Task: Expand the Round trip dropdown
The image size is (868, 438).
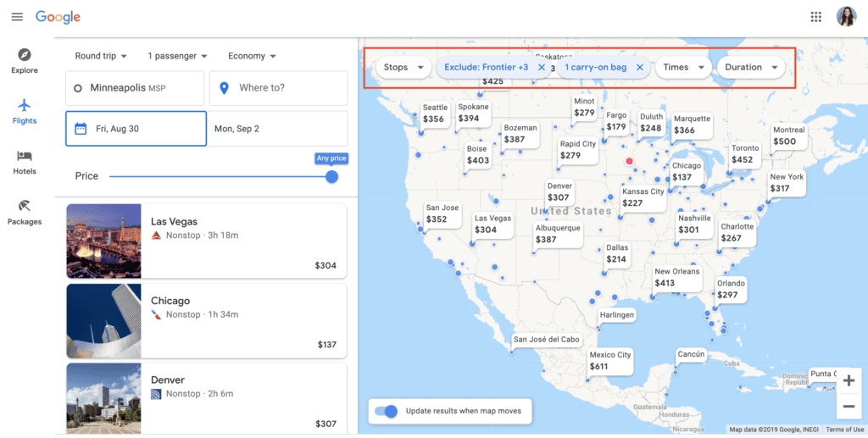Action: [x=101, y=56]
